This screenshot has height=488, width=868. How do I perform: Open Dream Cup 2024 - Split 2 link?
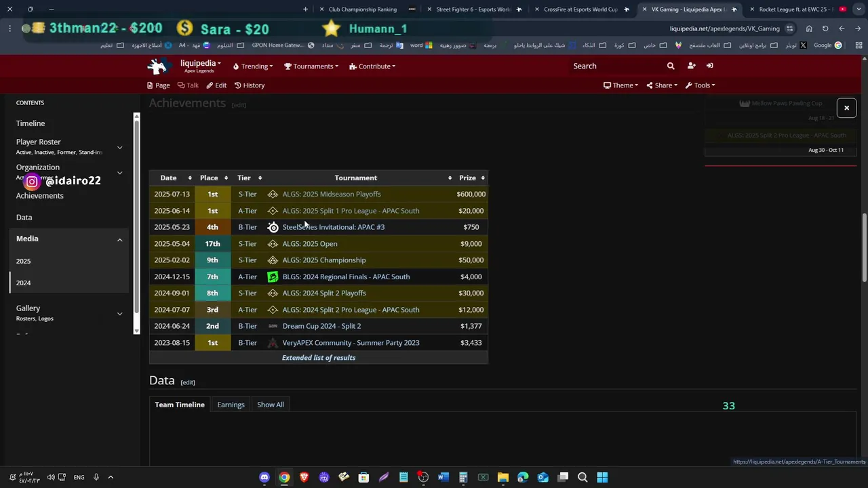click(321, 326)
